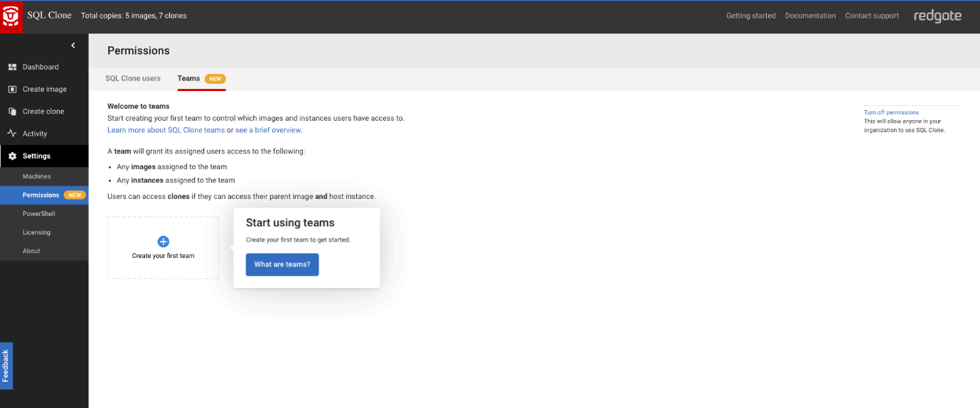Viewport: 980px width, 408px height.
Task: Click Create your first team card
Action: [163, 248]
